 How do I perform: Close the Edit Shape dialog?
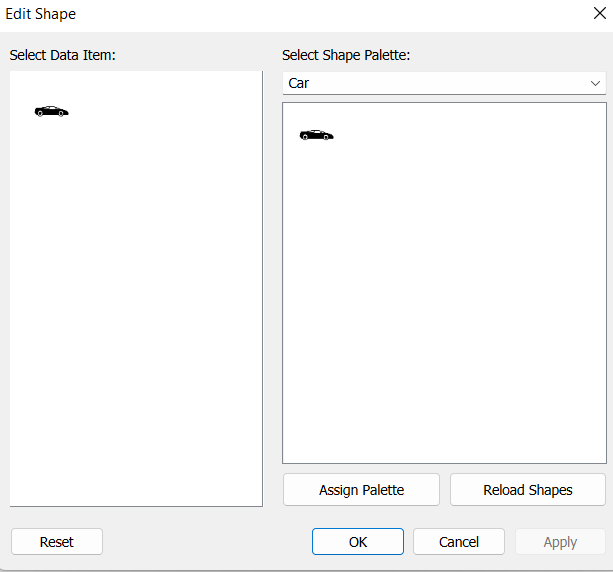point(598,14)
